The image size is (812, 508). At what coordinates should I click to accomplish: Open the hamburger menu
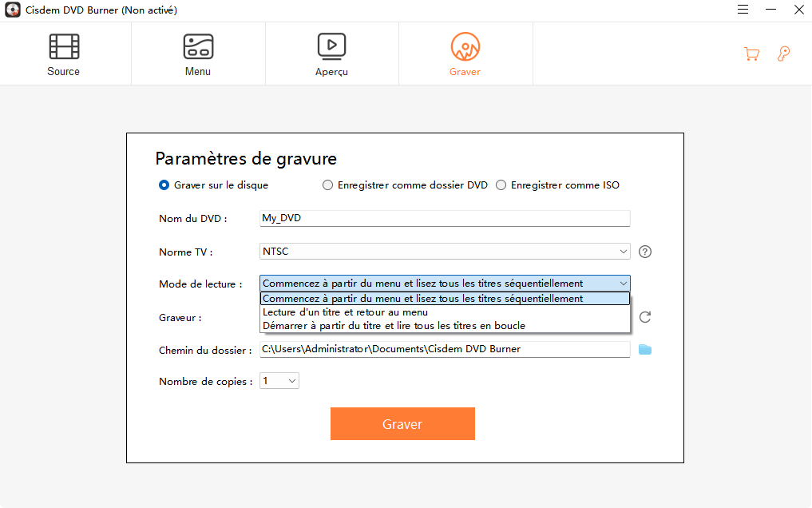pos(742,10)
